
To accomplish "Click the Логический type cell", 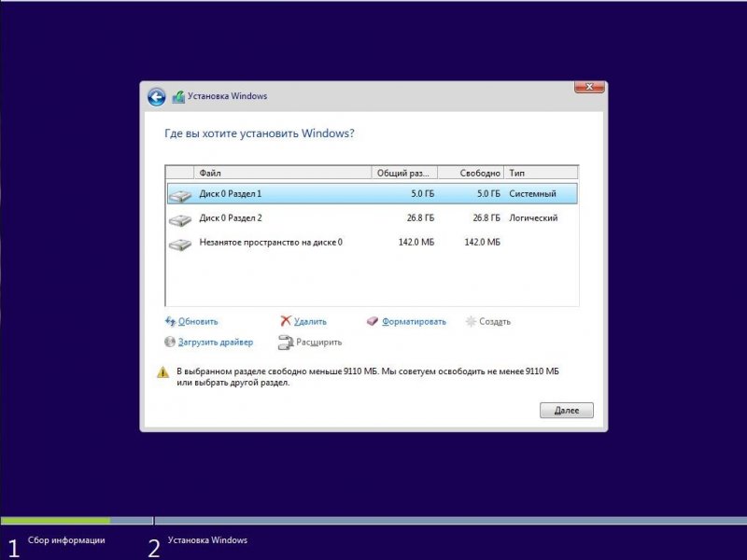I will [533, 218].
